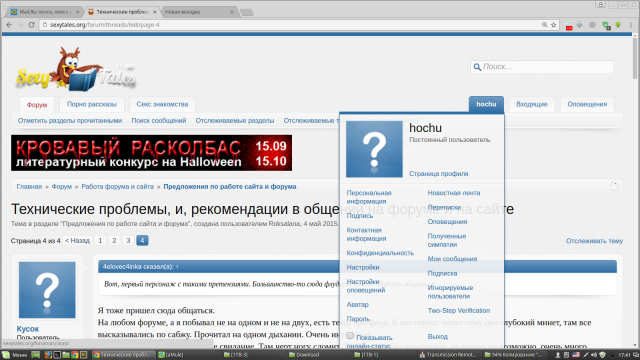Click the Halloween contest banner
Viewport: 640px width, 360px height.
tap(151, 153)
